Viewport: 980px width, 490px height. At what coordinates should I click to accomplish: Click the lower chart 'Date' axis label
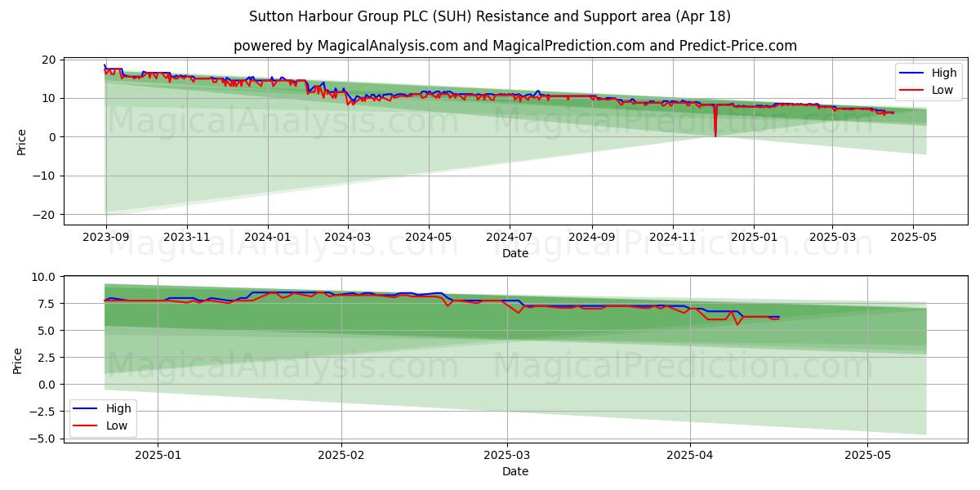pos(515,471)
